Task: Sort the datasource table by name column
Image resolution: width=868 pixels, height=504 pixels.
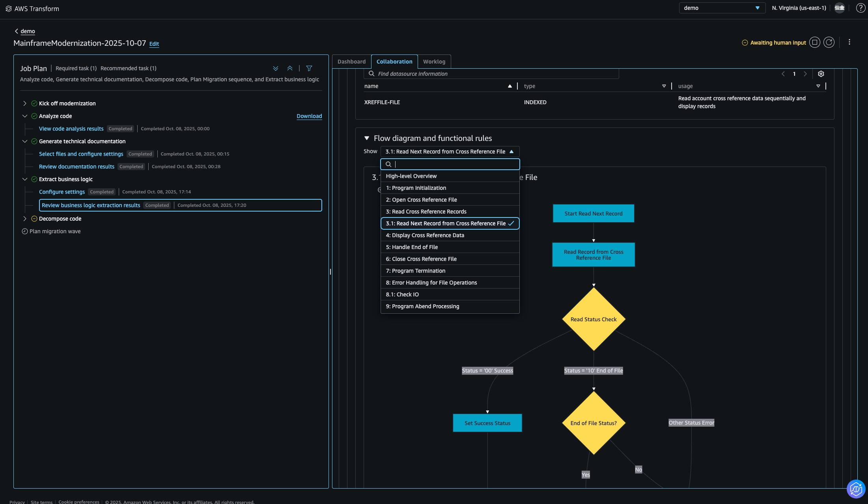Action: 510,86
